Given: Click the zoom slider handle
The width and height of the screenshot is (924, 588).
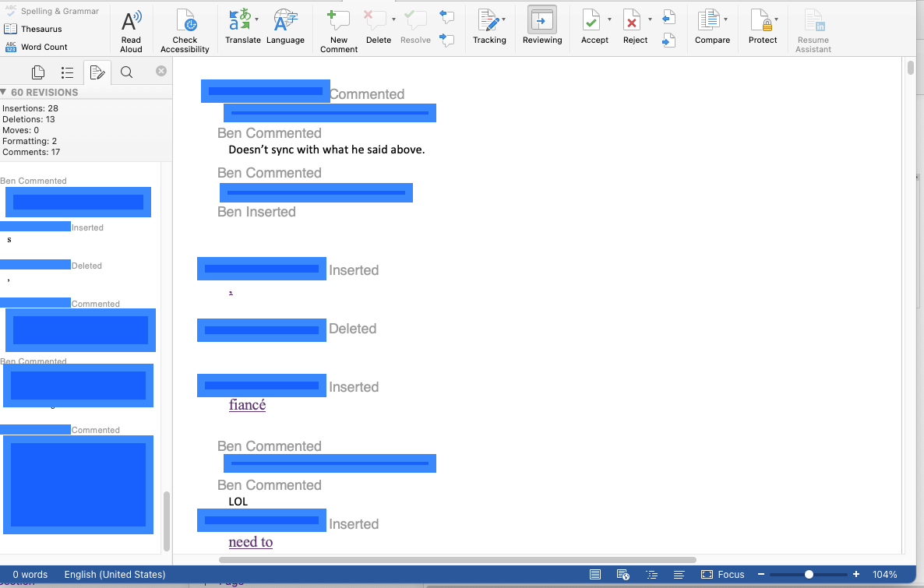Looking at the screenshot, I should click(809, 575).
